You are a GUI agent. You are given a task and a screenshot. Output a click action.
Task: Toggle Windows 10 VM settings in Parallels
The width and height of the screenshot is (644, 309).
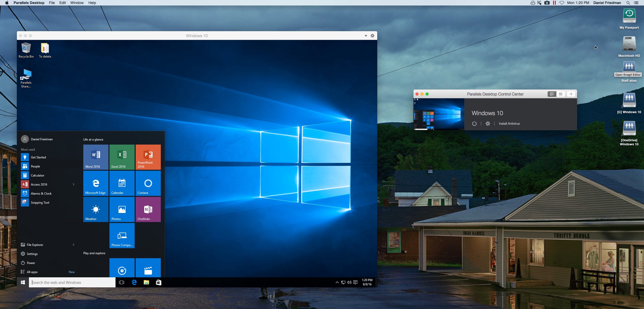click(488, 123)
